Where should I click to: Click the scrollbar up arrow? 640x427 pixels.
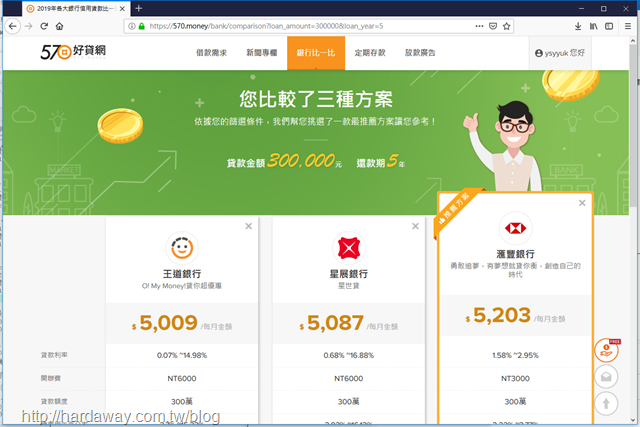pos(633,41)
